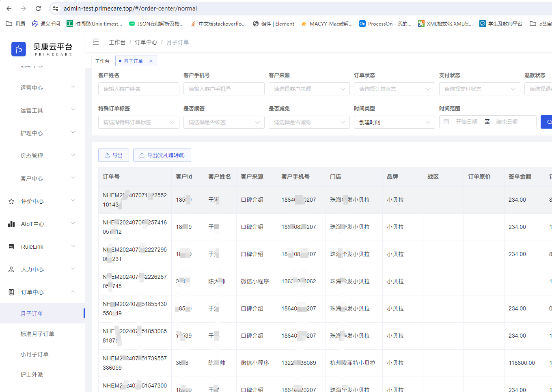Screen dimensions: 552x392
Task: Open the 是否减免 dropdown
Action: (309, 122)
